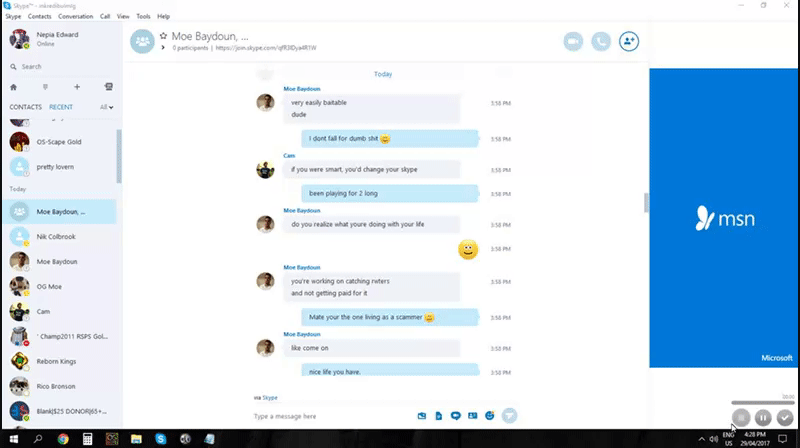800x448 pixels.
Task: Open the bots icon in sidebar
Action: (x=109, y=87)
